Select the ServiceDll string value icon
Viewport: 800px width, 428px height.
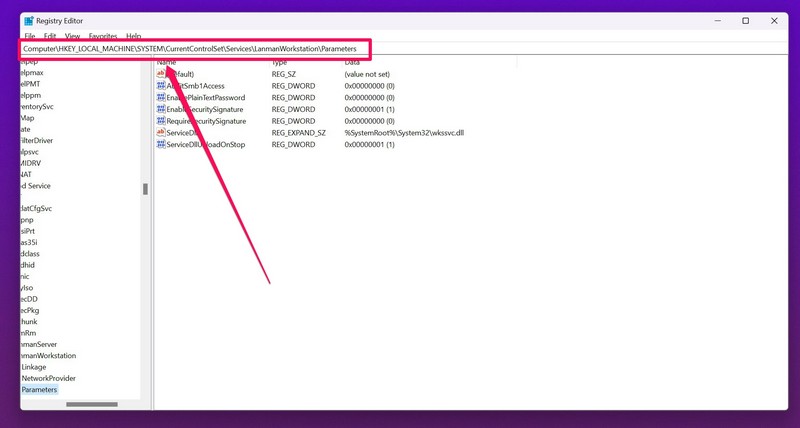pos(161,133)
